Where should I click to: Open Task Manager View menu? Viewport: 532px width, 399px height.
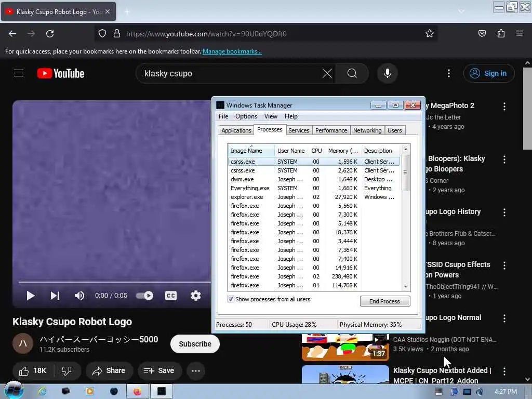tap(271, 116)
